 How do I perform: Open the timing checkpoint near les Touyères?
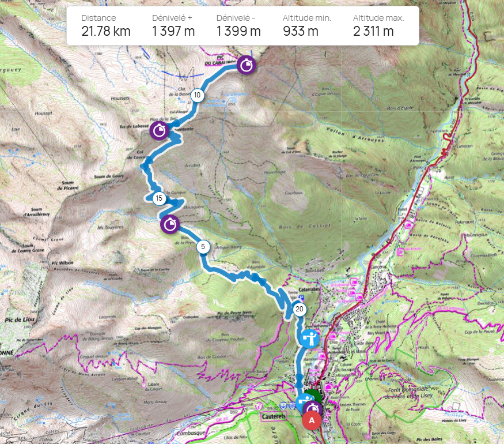[170, 224]
